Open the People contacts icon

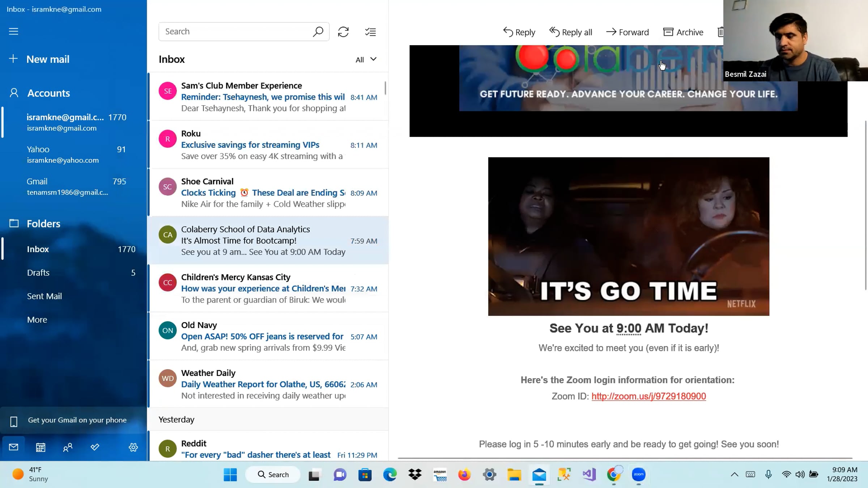[68, 448]
